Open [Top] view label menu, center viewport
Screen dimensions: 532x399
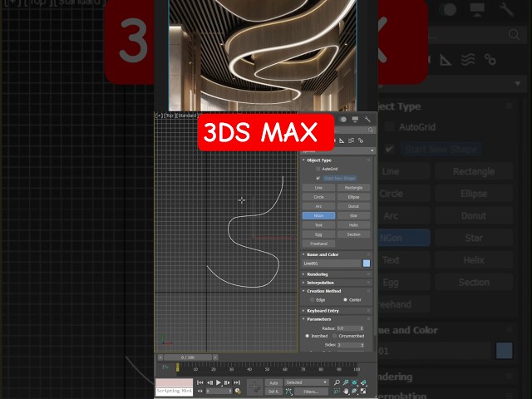tap(169, 116)
